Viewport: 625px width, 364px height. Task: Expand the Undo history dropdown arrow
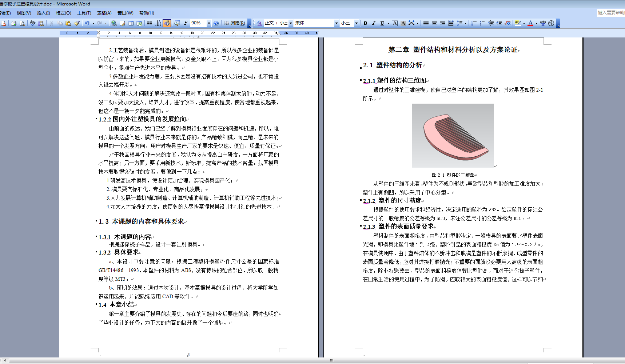(x=93, y=23)
